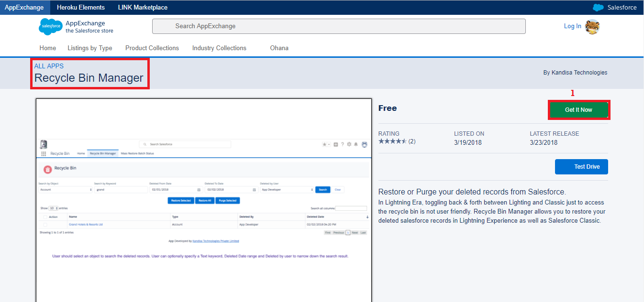Click the Salesforce cloud icon top right
Viewport: 644px width, 302px height.
[598, 8]
